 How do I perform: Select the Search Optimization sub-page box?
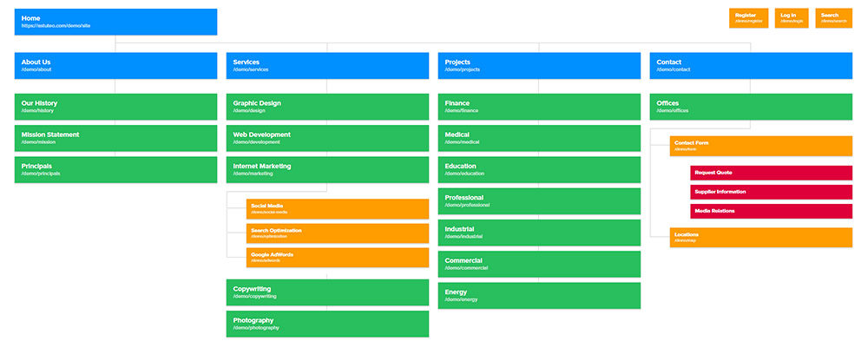pos(338,233)
